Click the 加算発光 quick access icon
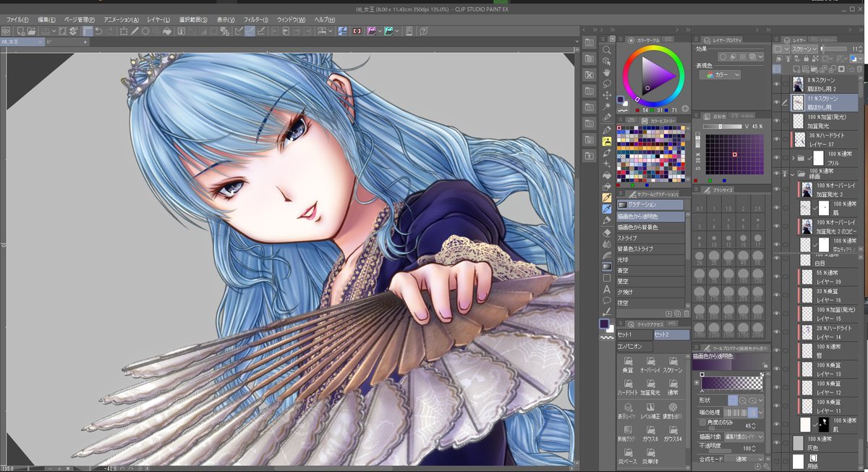This screenshot has width=868, height=472. [650, 387]
